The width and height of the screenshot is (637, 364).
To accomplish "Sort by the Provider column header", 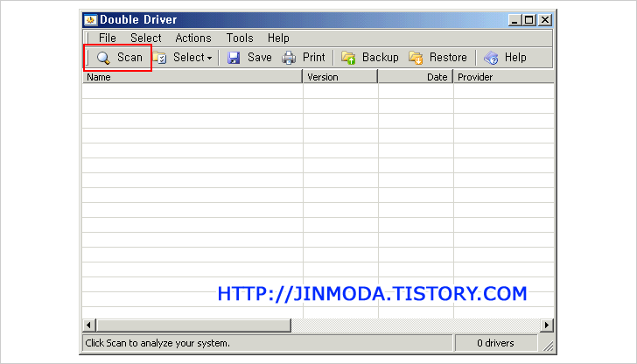I will (x=504, y=77).
